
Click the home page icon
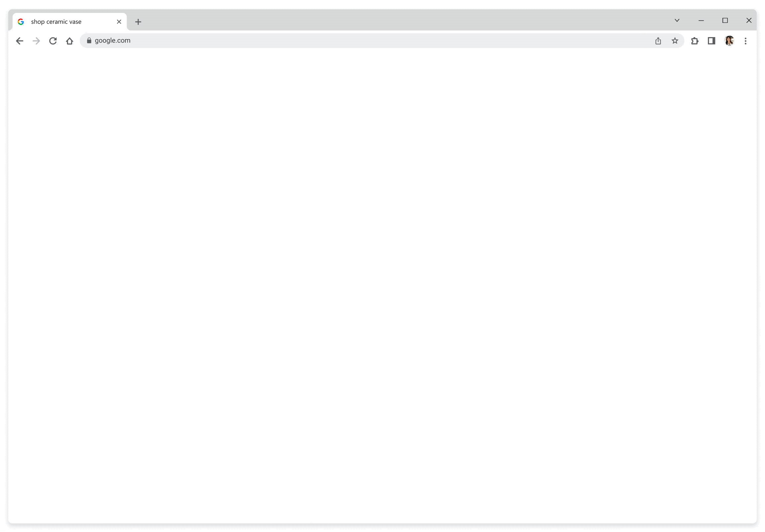69,41
